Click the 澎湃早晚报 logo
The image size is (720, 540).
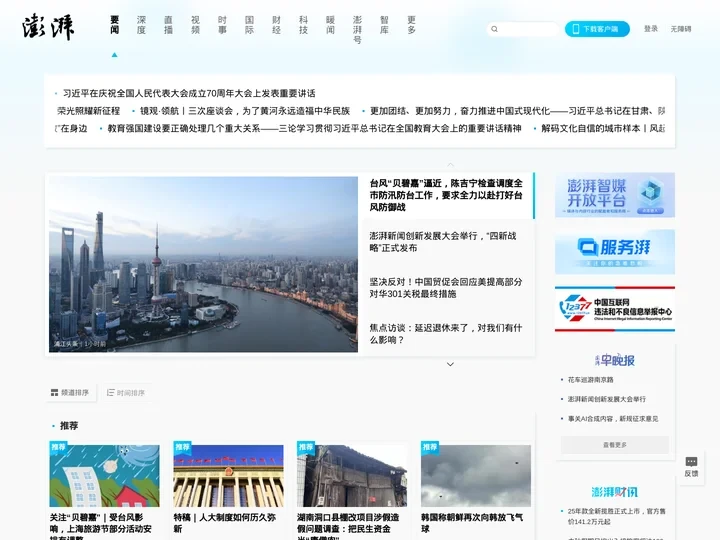click(x=615, y=360)
